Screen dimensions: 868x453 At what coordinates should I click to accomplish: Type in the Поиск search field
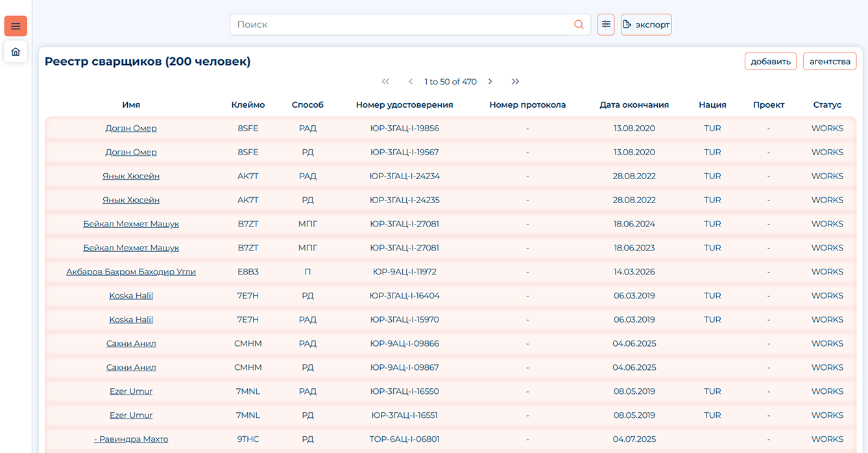(402, 25)
